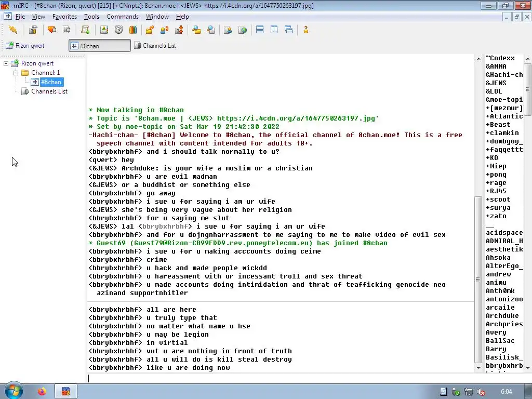Tile windows vertically using toolbar icon
Image resolution: width=532 pixels, height=399 pixels.
click(274, 30)
